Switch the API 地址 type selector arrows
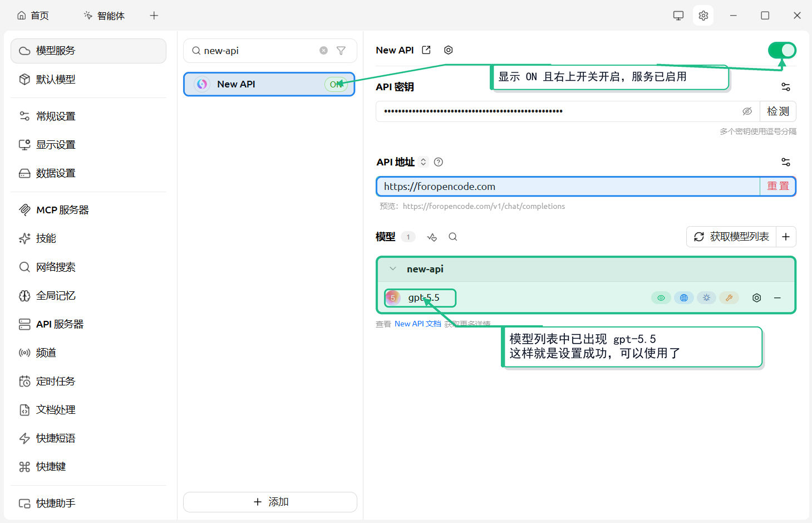The width and height of the screenshot is (812, 523). click(x=424, y=162)
